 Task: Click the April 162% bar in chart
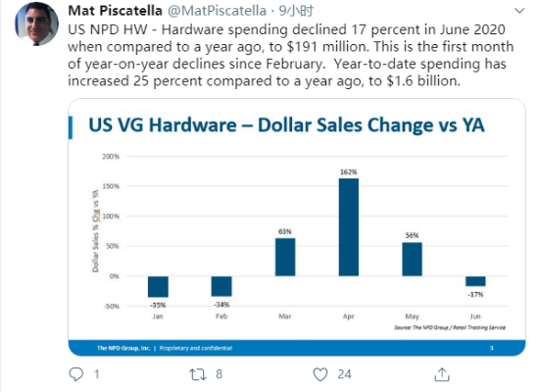[349, 227]
